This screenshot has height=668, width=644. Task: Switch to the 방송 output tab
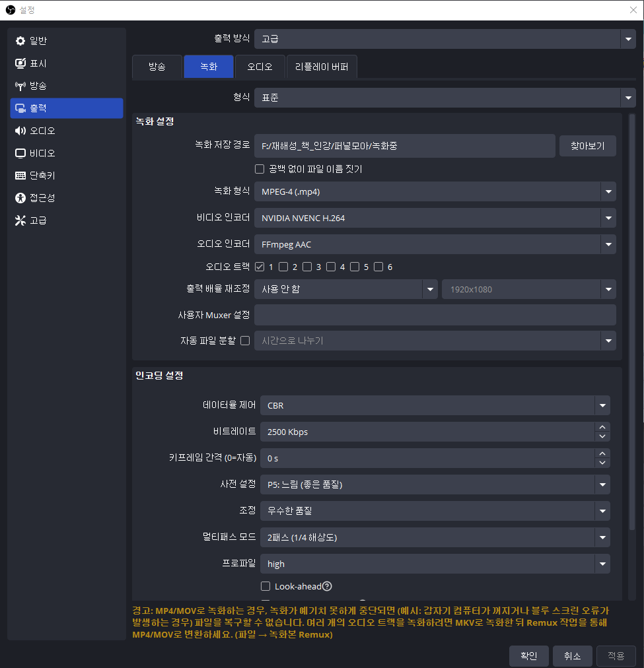point(157,67)
